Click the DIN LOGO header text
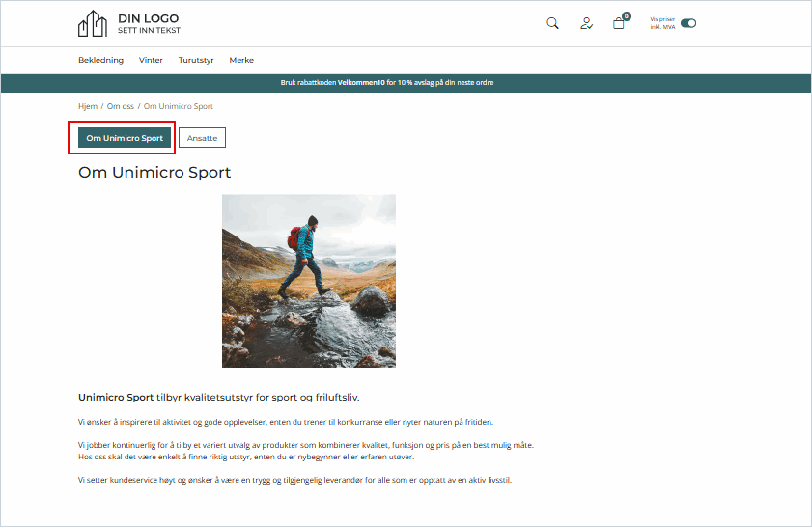Viewport: 812px width, 527px height. pyautogui.click(x=148, y=19)
